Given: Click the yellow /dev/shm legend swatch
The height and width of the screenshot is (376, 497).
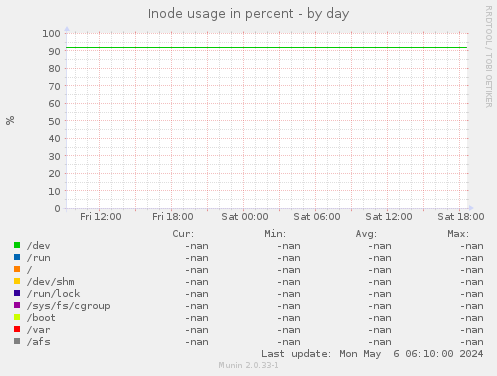Looking at the screenshot, I should [x=17, y=281].
